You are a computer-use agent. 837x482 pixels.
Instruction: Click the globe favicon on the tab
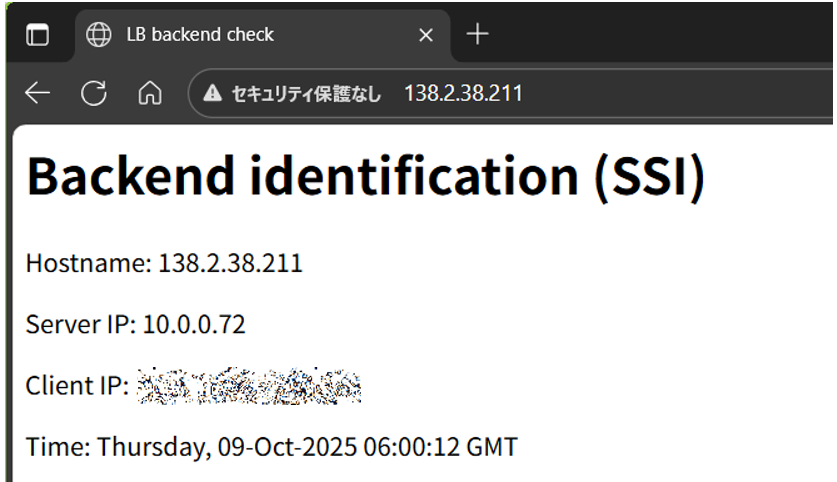99,35
